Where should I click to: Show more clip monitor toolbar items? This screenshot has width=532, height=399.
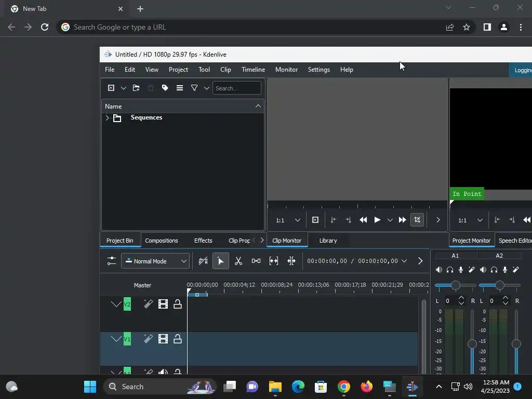point(438,220)
